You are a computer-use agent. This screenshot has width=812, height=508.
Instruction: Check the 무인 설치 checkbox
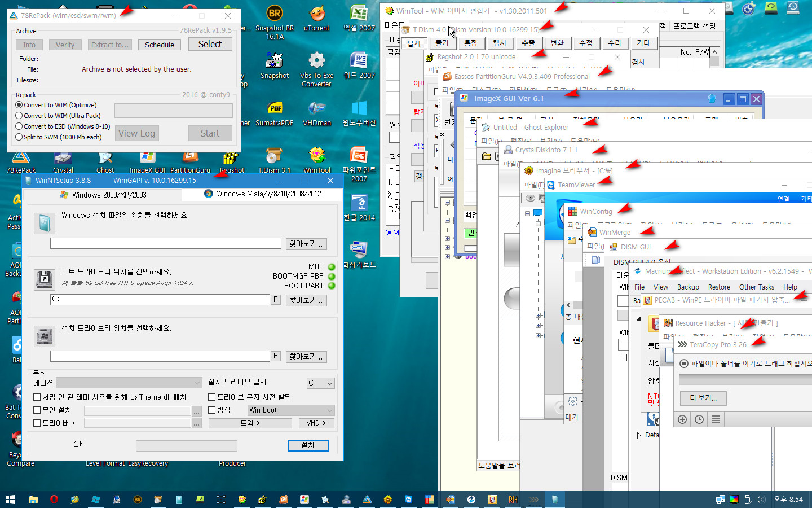[x=37, y=410]
